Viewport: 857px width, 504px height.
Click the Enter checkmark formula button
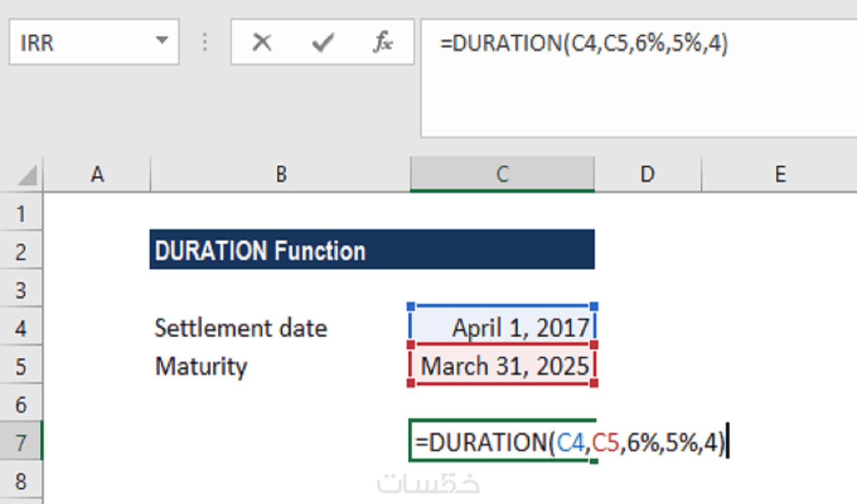click(x=323, y=42)
